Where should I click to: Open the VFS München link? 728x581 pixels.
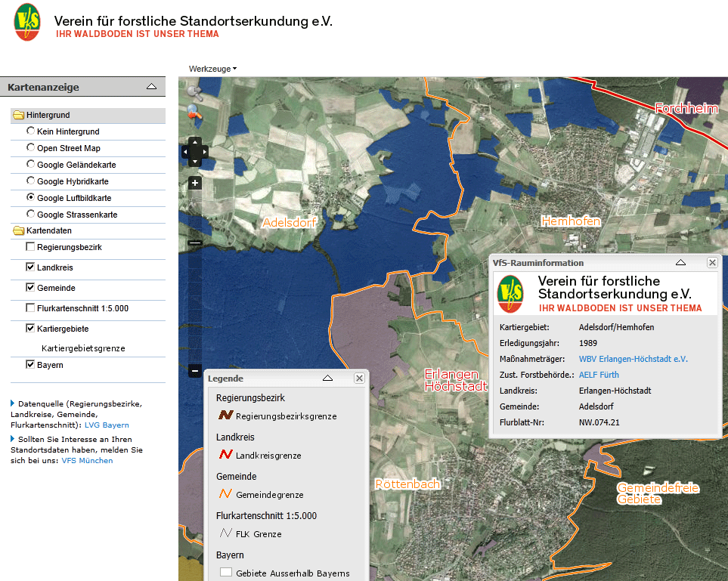click(x=87, y=460)
